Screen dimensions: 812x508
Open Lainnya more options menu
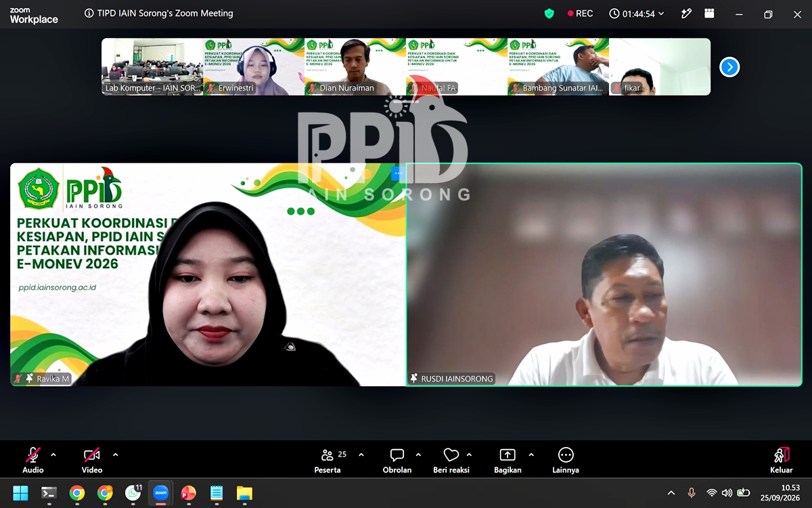tap(566, 460)
